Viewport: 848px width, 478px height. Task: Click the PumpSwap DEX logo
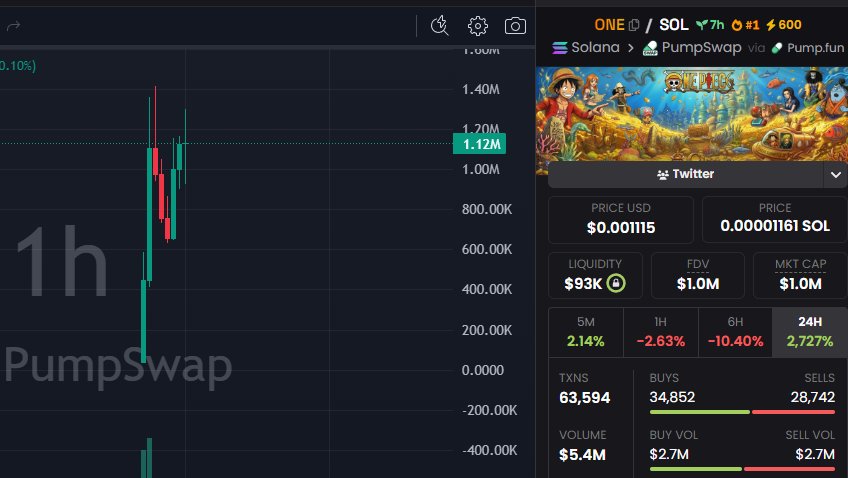coord(650,48)
